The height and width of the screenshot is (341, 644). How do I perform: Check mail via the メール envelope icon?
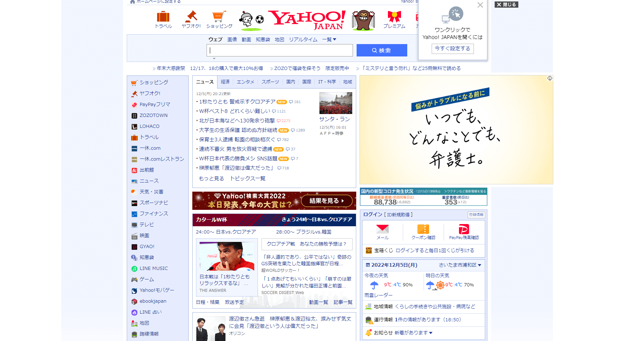pos(383,232)
